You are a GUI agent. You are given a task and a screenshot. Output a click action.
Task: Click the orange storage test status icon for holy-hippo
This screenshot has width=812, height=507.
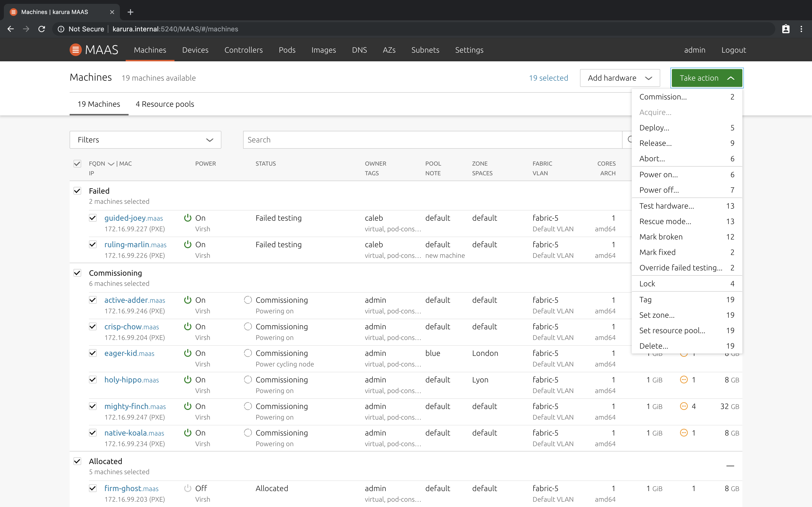coord(683,380)
